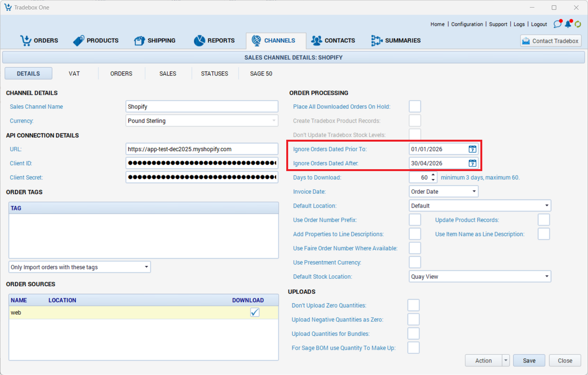This screenshot has height=375, width=588.
Task: Click the notification bell icon
Action: point(568,24)
